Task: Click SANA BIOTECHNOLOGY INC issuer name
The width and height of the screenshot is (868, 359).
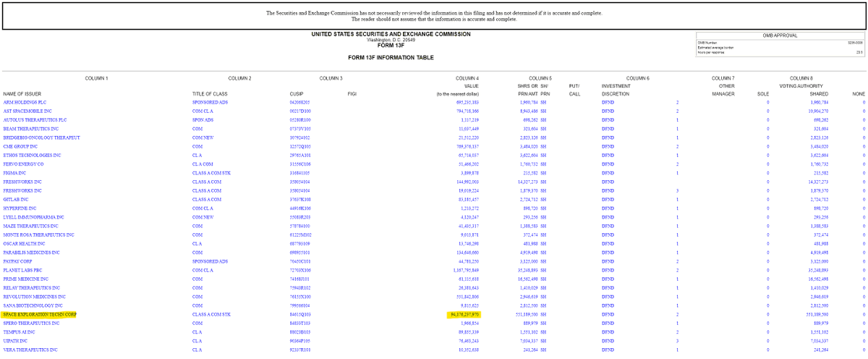Action: 33,306
